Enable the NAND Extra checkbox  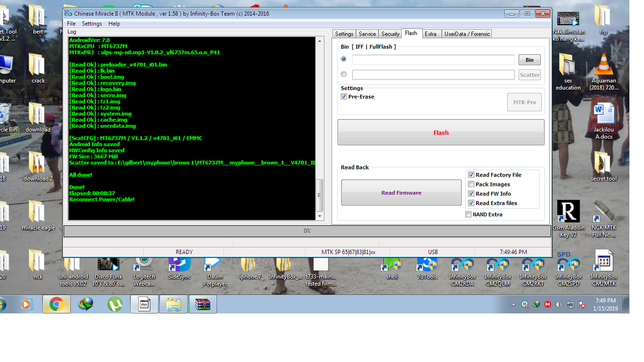pyautogui.click(x=468, y=214)
